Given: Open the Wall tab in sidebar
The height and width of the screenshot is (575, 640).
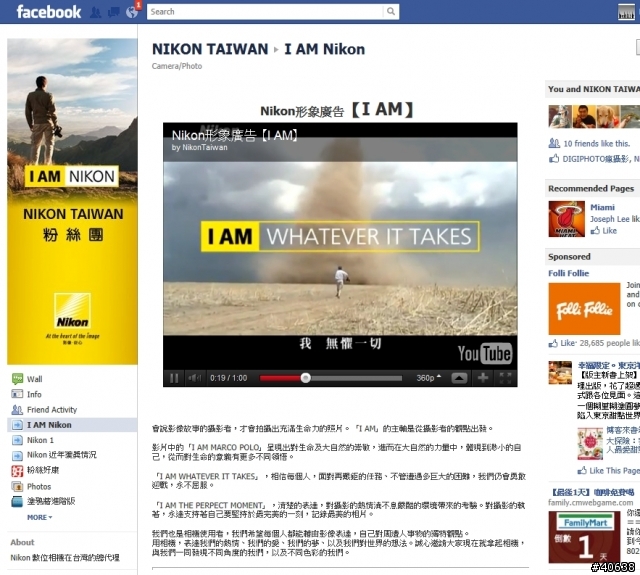Looking at the screenshot, I should (x=34, y=379).
